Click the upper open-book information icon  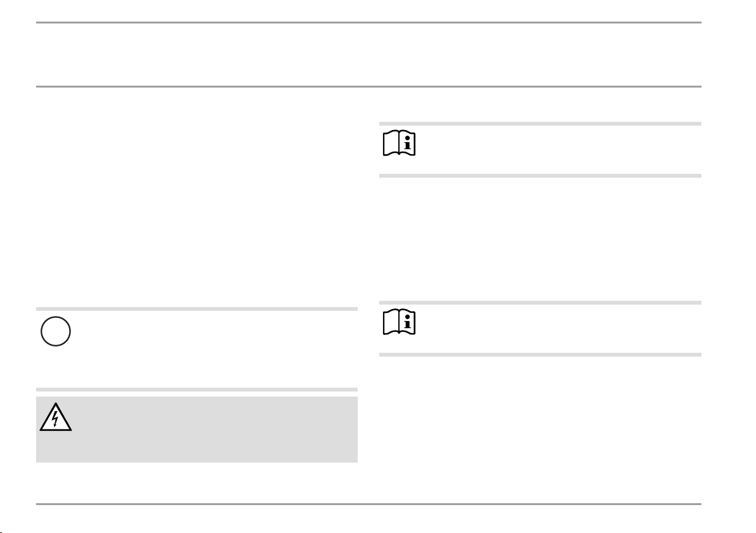pos(399,143)
